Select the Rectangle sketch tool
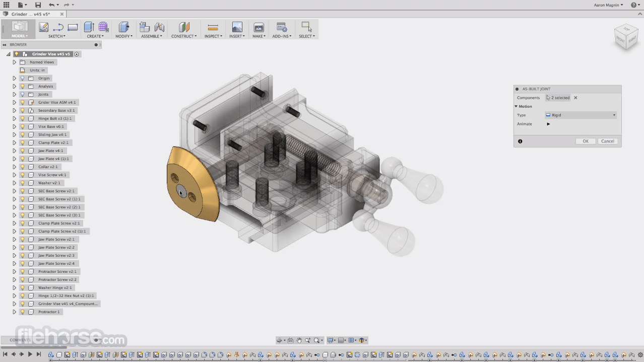644x362 pixels. (73, 27)
